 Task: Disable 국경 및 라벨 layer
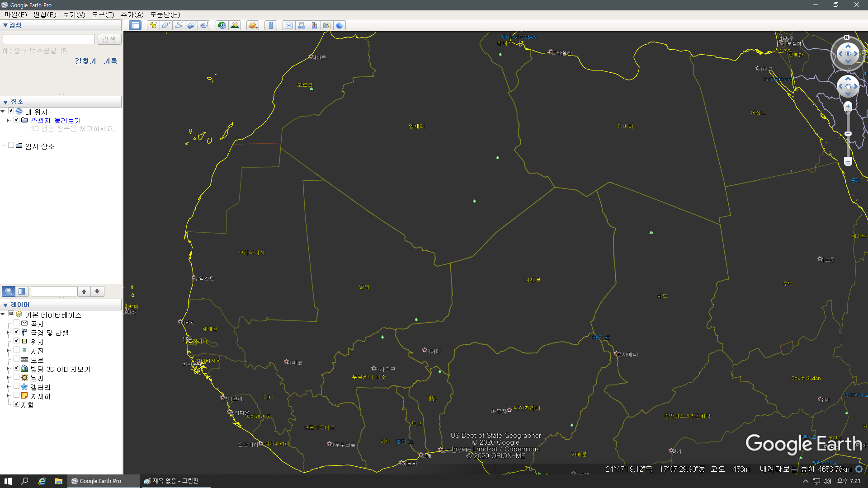[16, 332]
